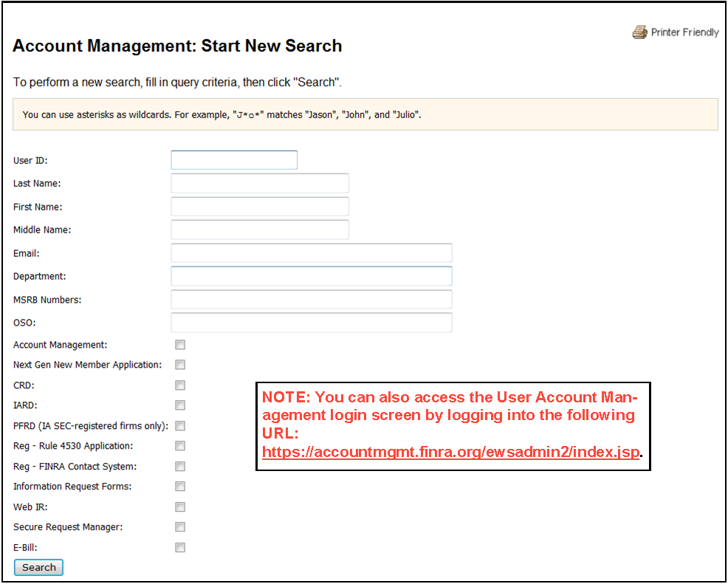Tick the Web IR checkbox
This screenshot has width=728, height=584.
[180, 507]
